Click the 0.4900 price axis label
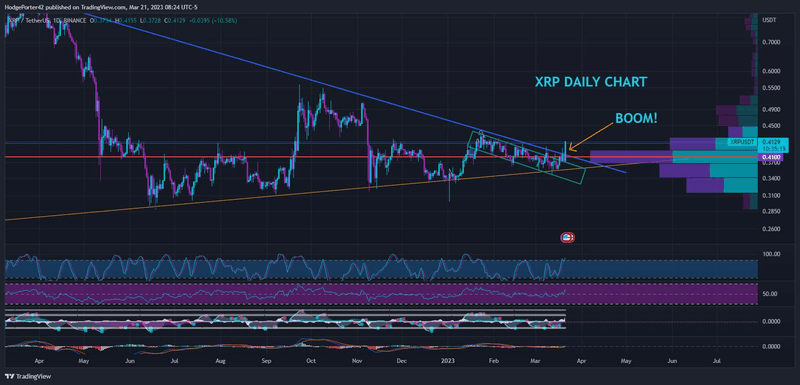The width and height of the screenshot is (800, 385). point(770,110)
